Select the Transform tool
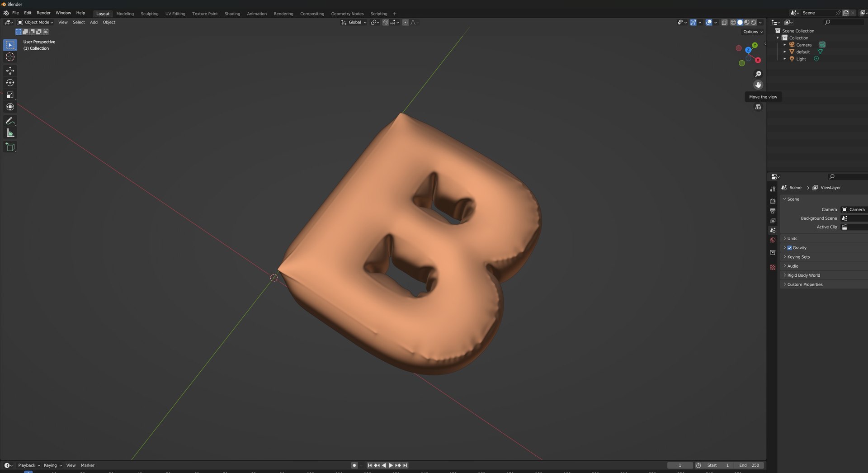868x473 pixels. click(10, 107)
